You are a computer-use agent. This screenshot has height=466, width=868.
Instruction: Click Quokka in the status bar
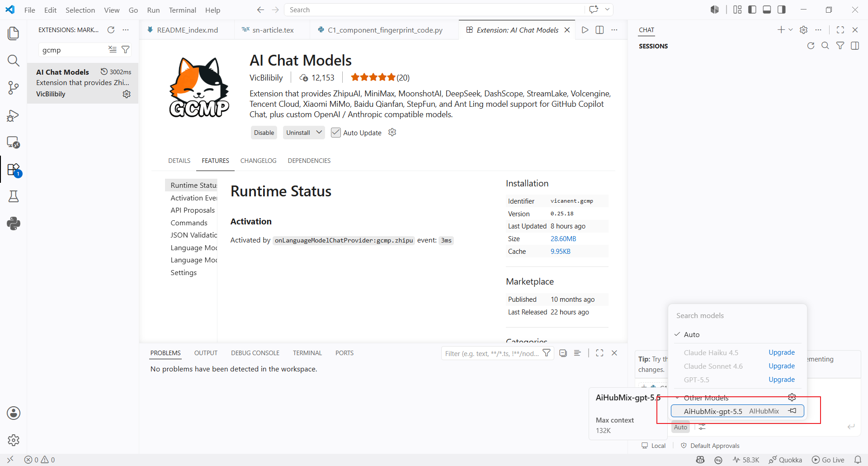click(x=786, y=460)
